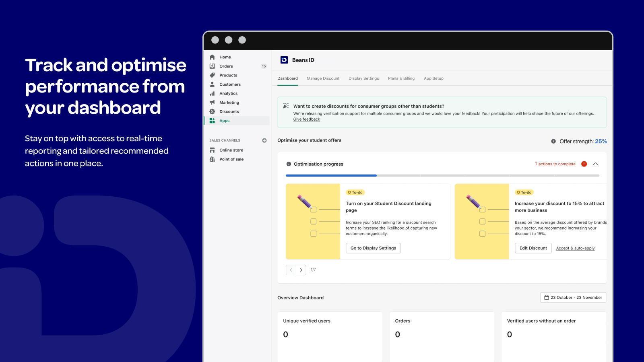644x362 pixels.
Task: Open the Plans & Billing tab
Action: click(x=401, y=78)
